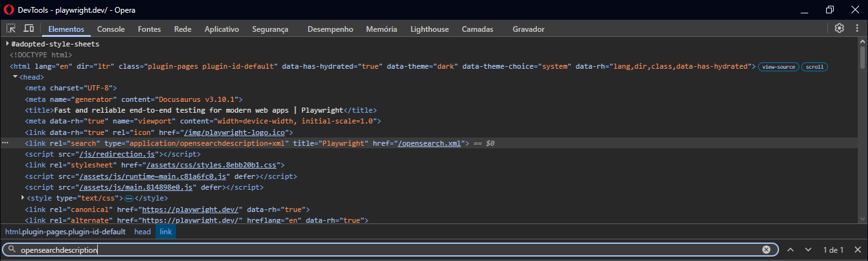The width and height of the screenshot is (868, 261).
Task: Activate the inspect element picker icon
Action: tap(11, 29)
